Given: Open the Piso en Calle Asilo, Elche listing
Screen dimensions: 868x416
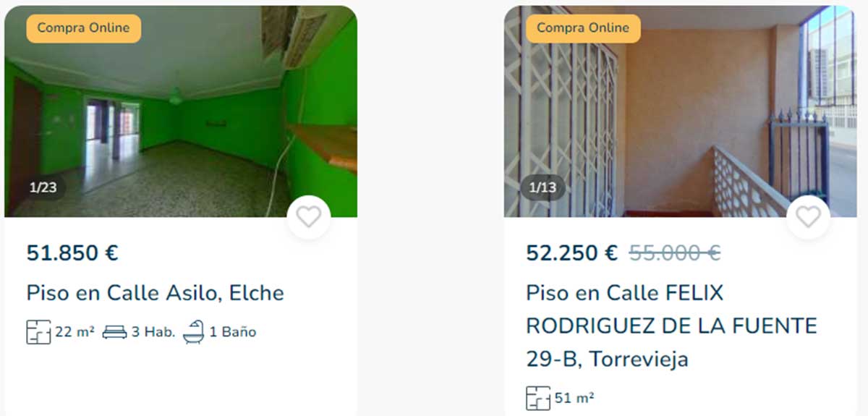Looking at the screenshot, I should pyautogui.click(x=156, y=293).
